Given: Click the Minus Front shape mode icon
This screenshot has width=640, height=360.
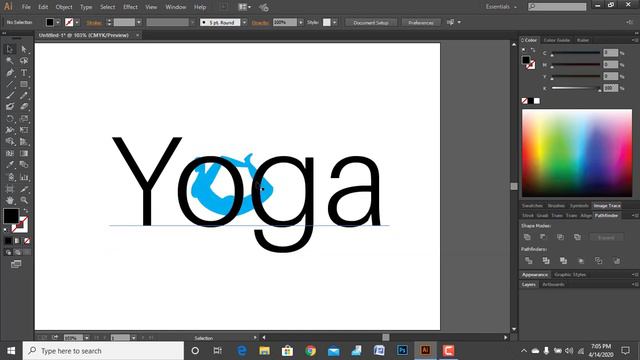Looking at the screenshot, I should [x=543, y=237].
